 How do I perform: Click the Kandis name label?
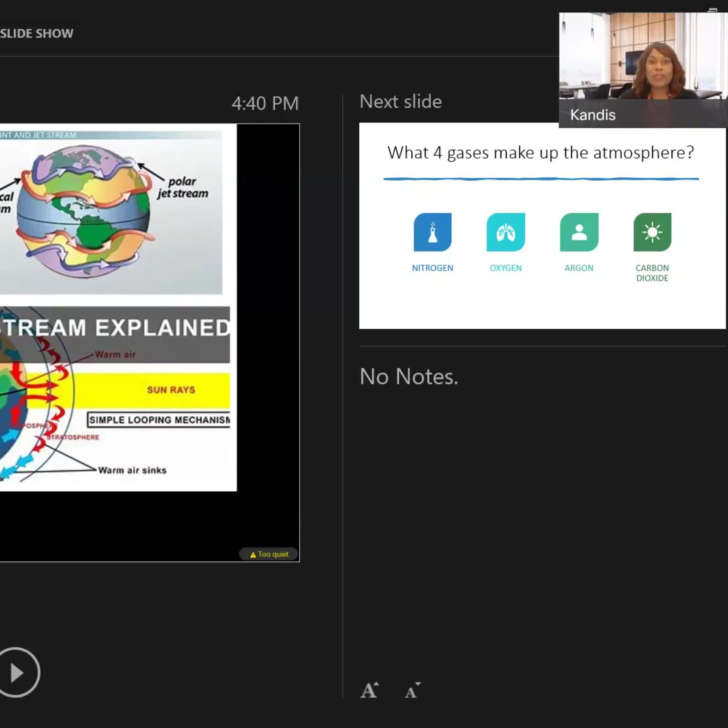pyautogui.click(x=593, y=115)
